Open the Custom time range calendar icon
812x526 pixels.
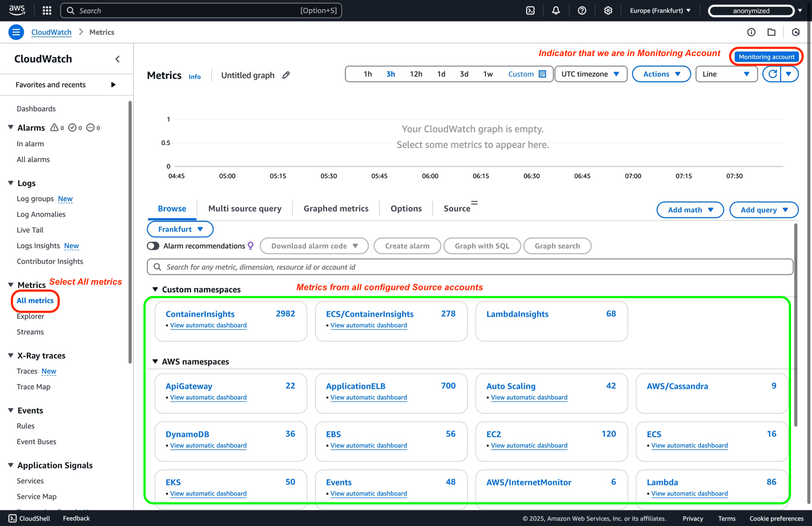point(543,74)
